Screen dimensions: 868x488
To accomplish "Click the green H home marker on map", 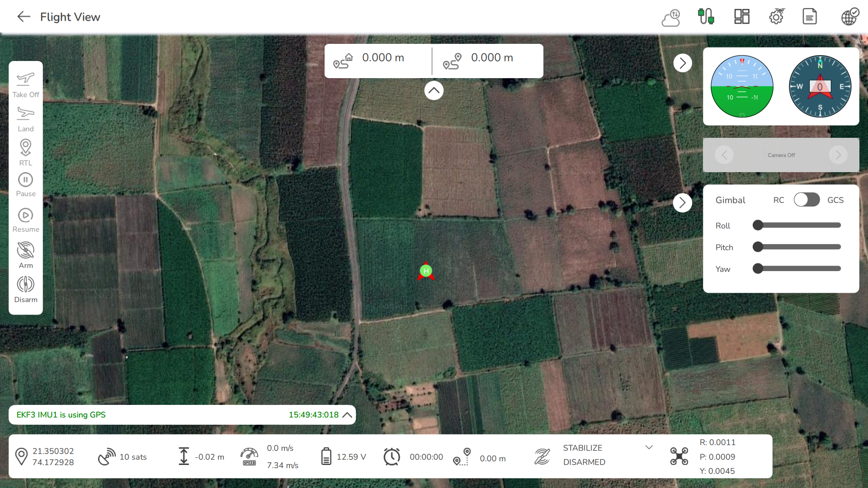I will (425, 271).
